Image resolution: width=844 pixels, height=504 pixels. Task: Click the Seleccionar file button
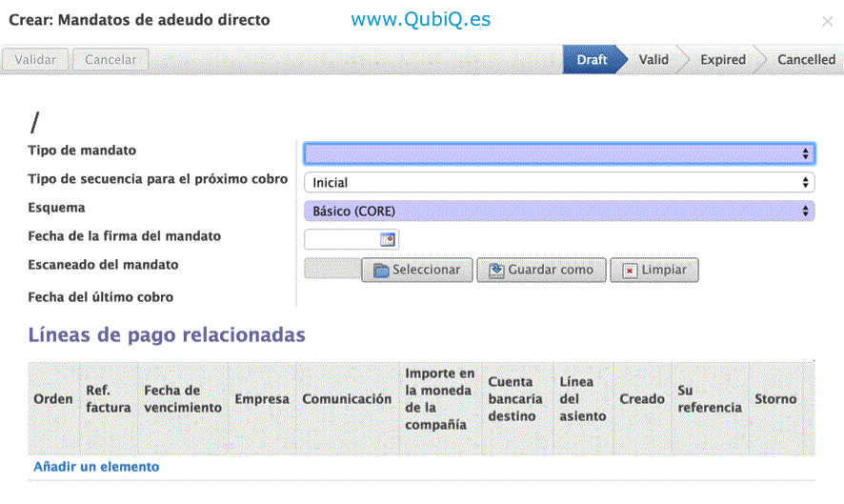417,270
